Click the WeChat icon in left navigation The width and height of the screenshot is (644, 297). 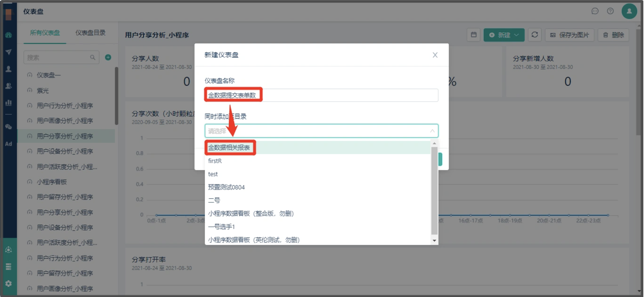tap(8, 127)
